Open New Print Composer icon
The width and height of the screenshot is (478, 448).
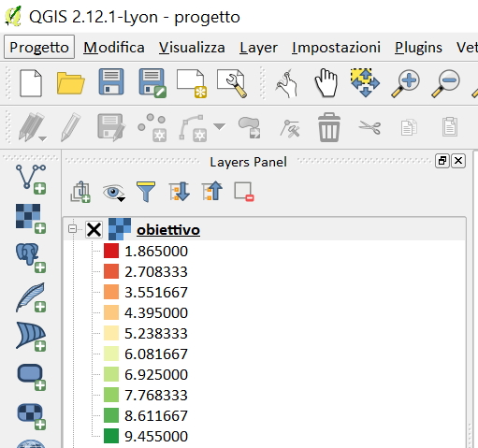192,83
